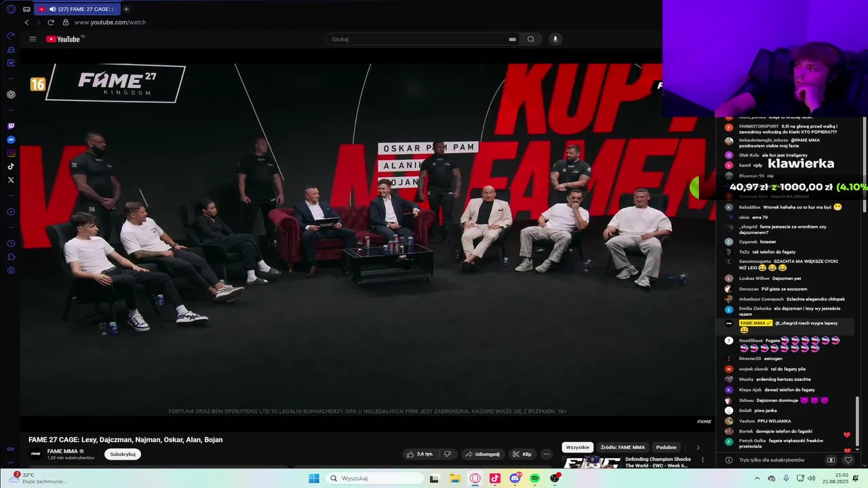
Task: Create a clip with the Klip button
Action: pos(521,454)
